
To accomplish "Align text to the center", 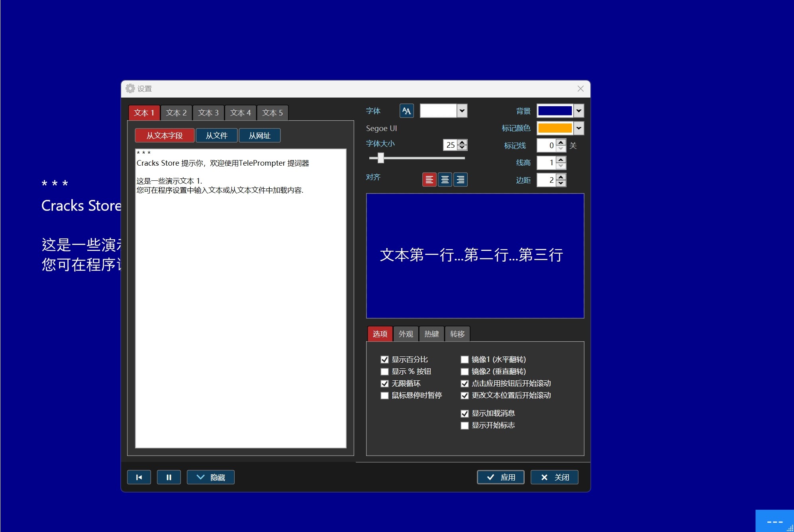I will point(445,180).
